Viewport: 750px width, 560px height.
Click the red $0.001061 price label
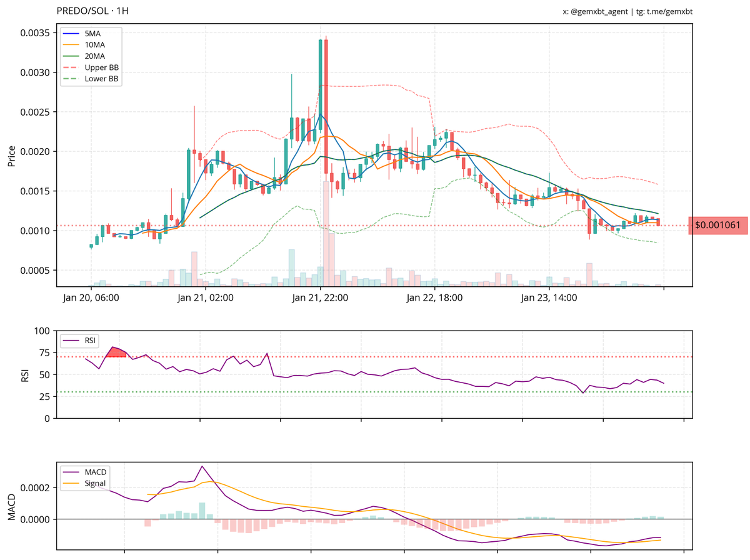pos(717,226)
